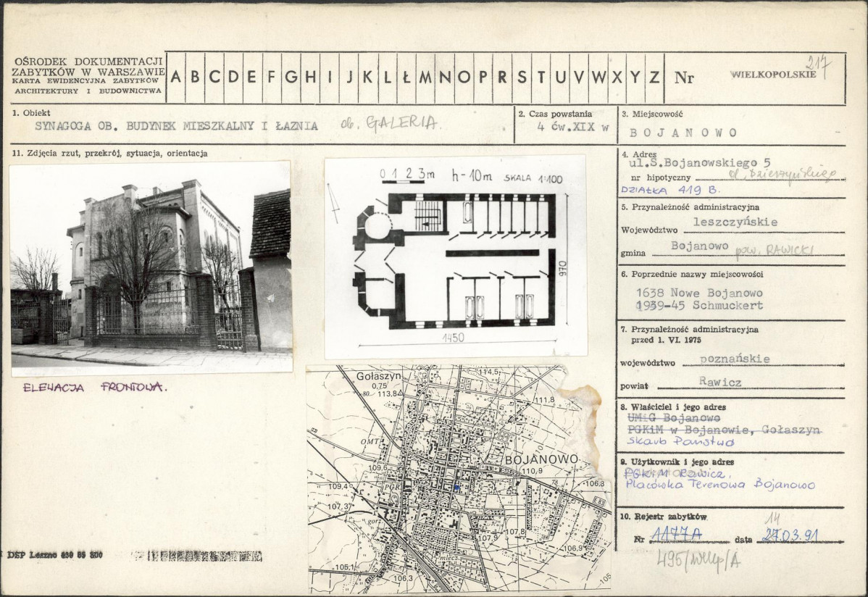Click the letter A index cell
This screenshot has height=597, width=868.
(x=175, y=78)
